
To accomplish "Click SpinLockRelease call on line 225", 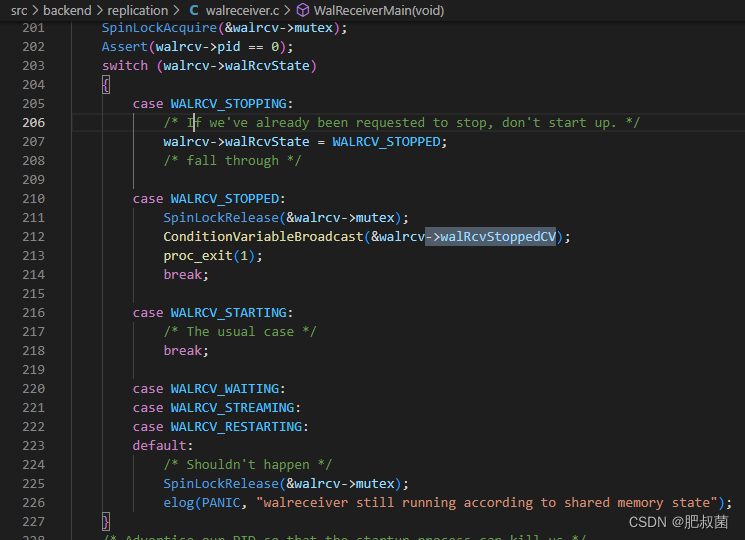I will click(x=221, y=484).
